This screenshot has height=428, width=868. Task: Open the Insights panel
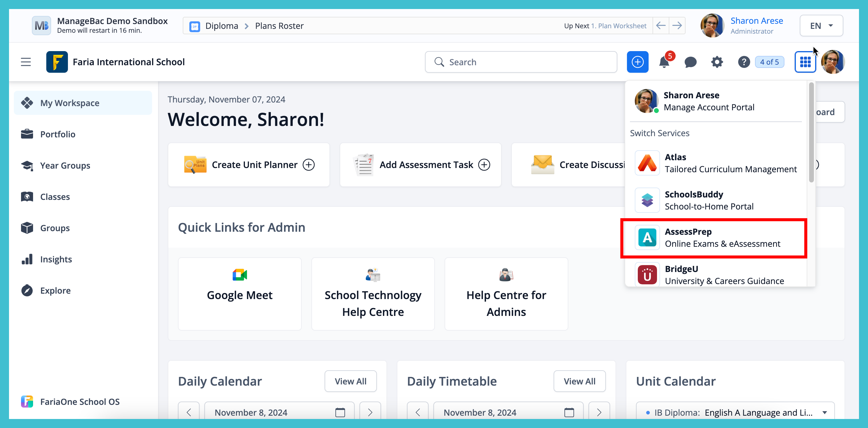click(56, 259)
